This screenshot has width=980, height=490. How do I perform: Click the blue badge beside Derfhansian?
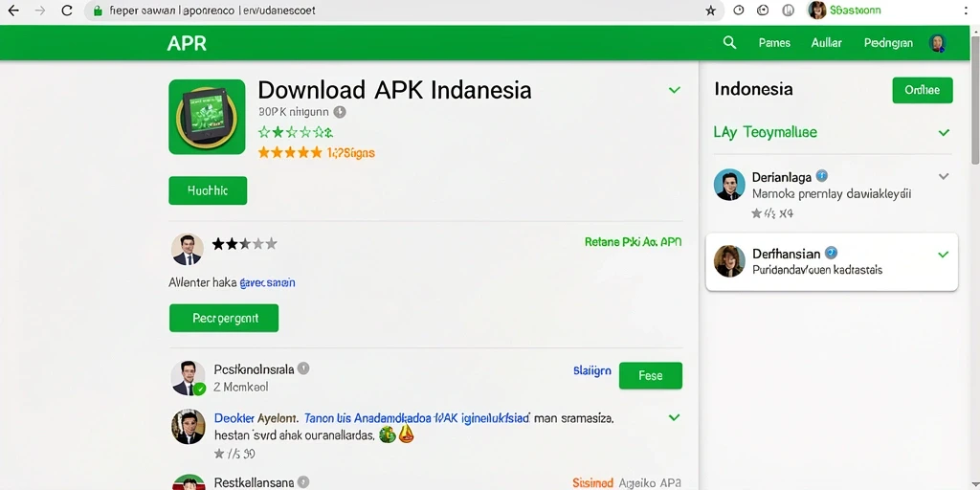[x=831, y=253]
